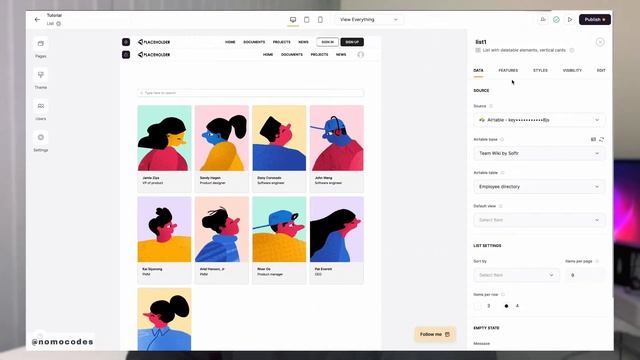This screenshot has height=360, width=640.
Task: Close the list1 settings panel
Action: click(x=600, y=42)
